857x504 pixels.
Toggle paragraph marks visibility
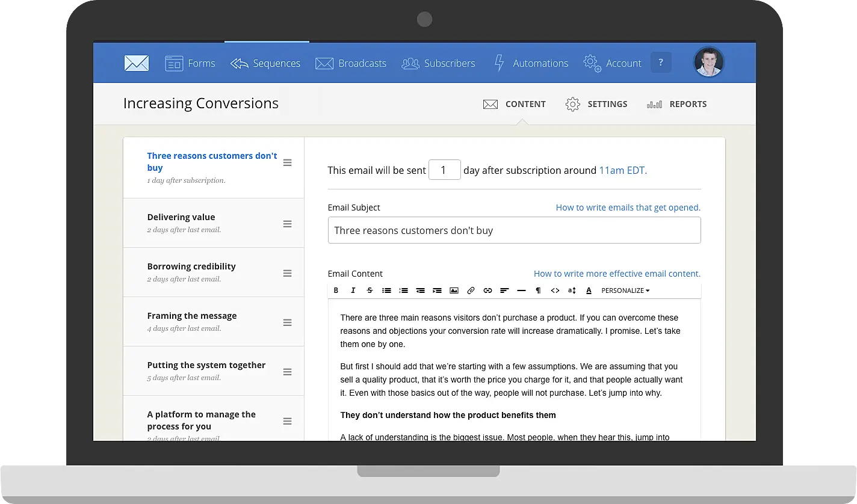[x=538, y=290]
